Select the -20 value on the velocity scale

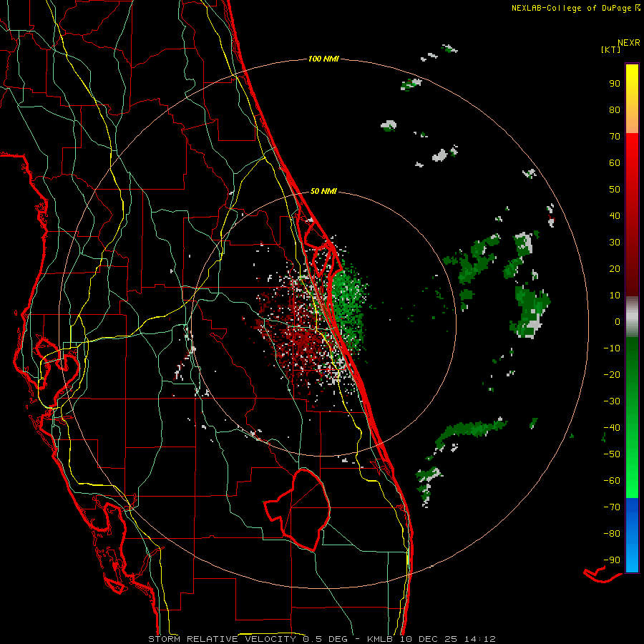(612, 375)
